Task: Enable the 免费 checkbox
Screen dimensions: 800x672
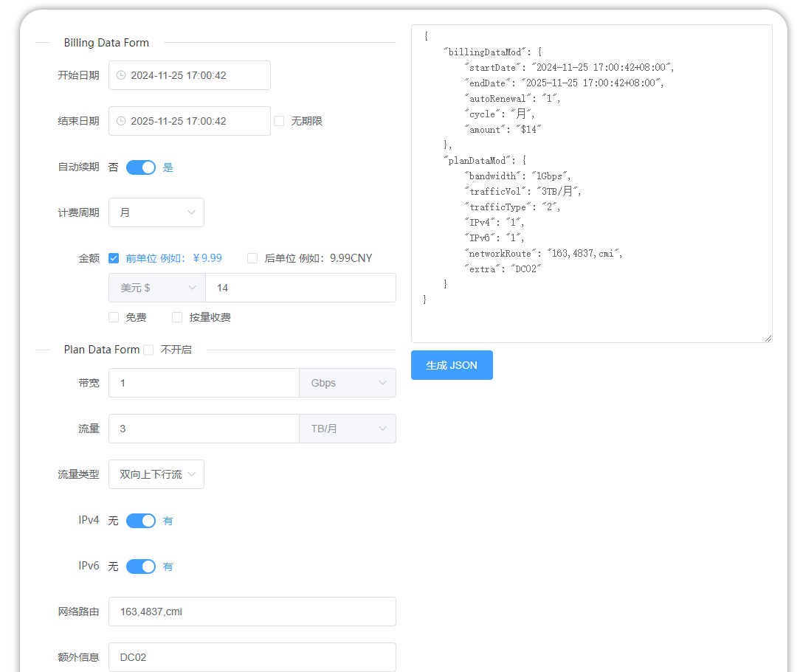Action: coord(114,316)
